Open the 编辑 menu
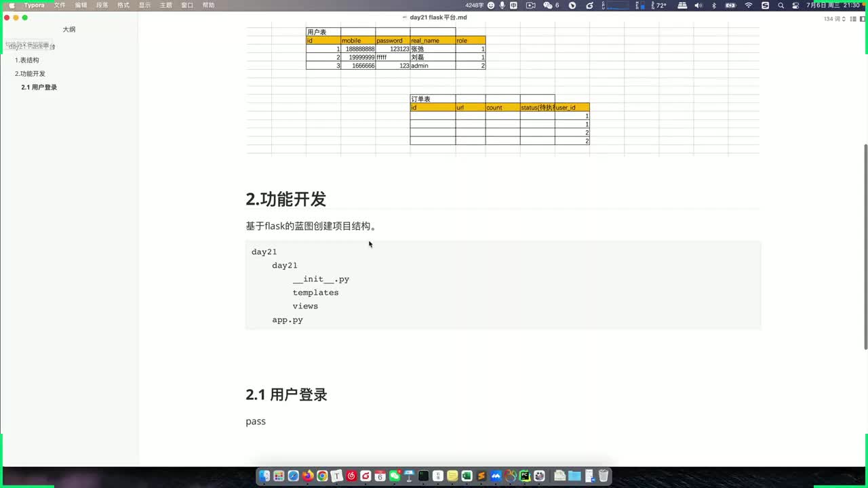The image size is (868, 488). click(x=81, y=5)
